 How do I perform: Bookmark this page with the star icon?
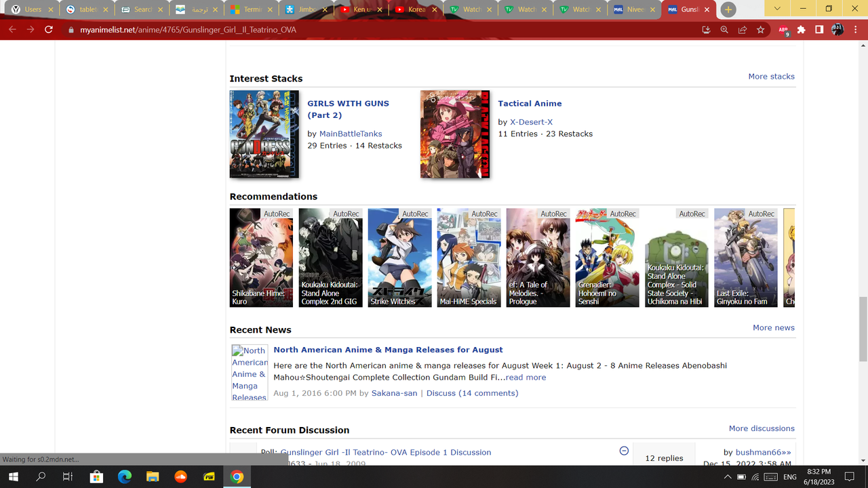click(x=761, y=30)
